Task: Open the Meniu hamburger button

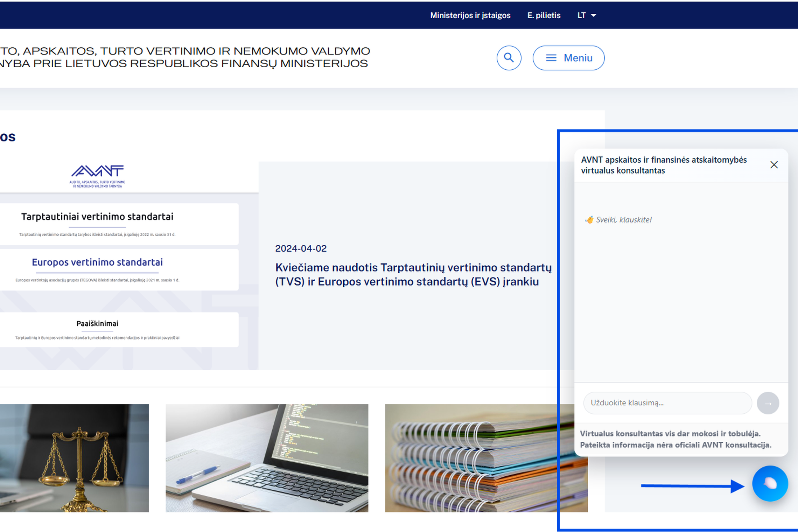Action: (568, 58)
